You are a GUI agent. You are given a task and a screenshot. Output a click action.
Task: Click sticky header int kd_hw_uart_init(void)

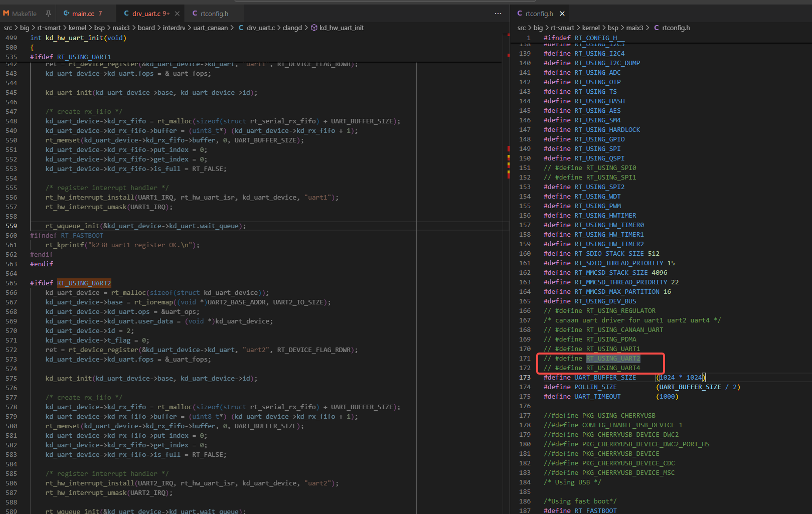[x=78, y=38]
